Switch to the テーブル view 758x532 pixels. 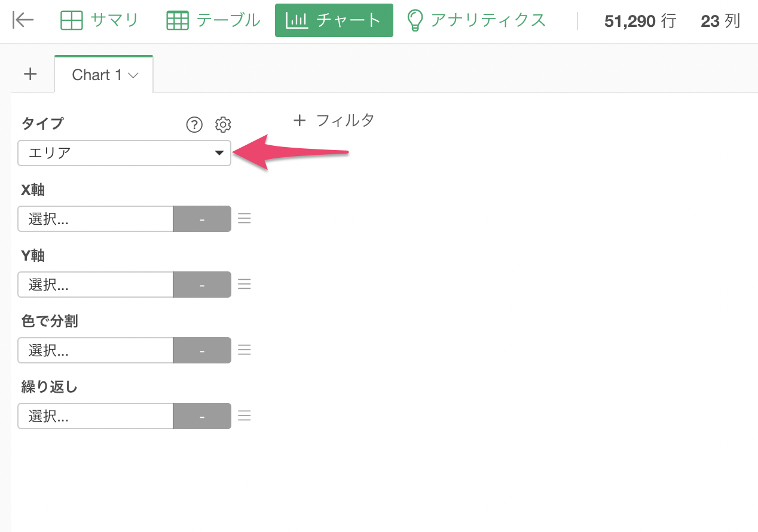point(213,20)
